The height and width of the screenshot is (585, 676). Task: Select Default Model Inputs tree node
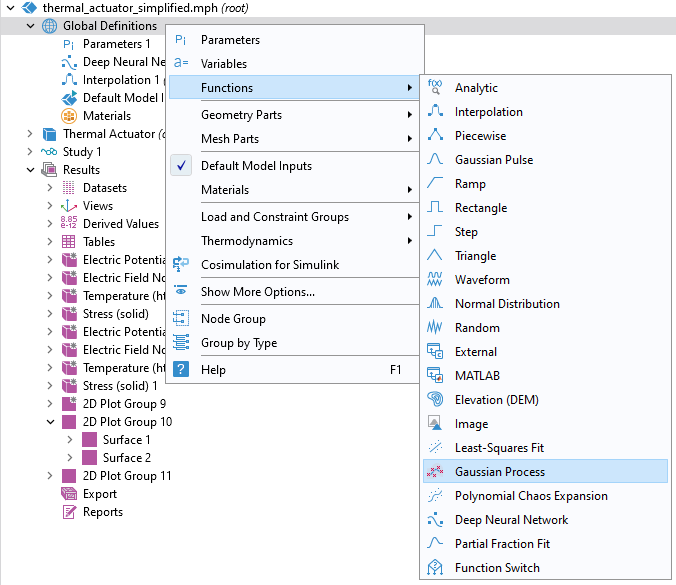point(123,98)
